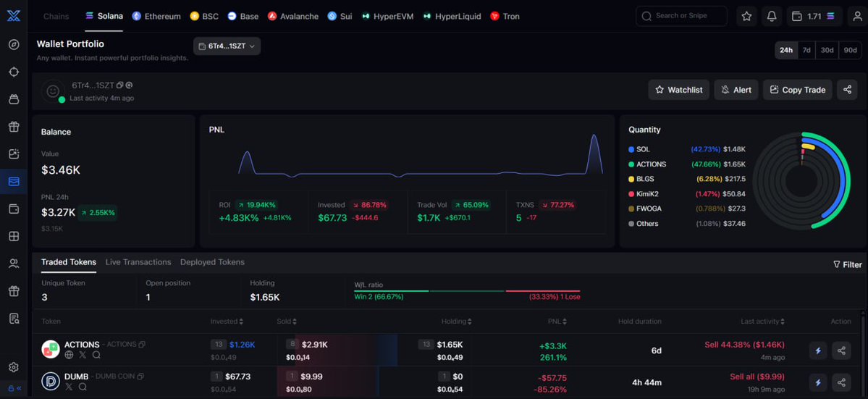Click the Sell 44.38% ($1.46K) activity text
This screenshot has width=868, height=399.
(x=744, y=345)
